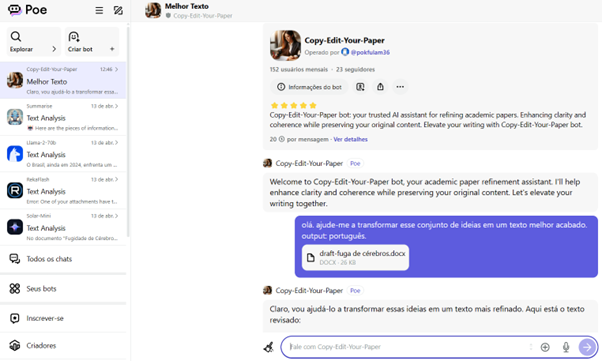The width and height of the screenshot is (602, 361).
Task: Click the add attachment plus icon
Action: 545,347
